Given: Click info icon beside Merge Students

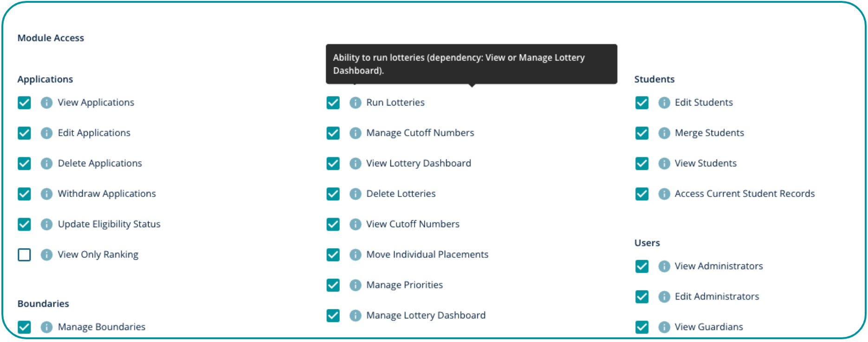Looking at the screenshot, I should click(x=664, y=133).
